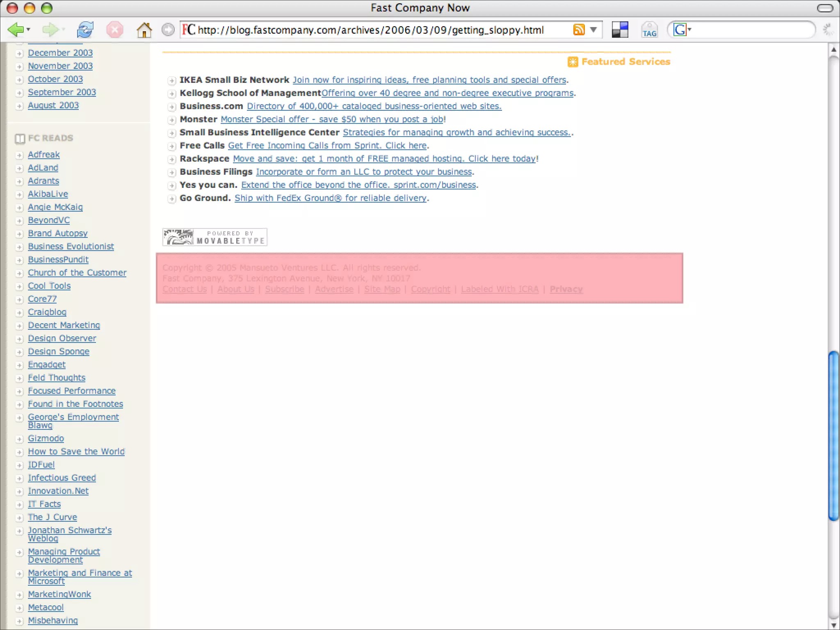Viewport: 840px width, 630px height.
Task: Open the November 2003 archive link
Action: click(60, 66)
